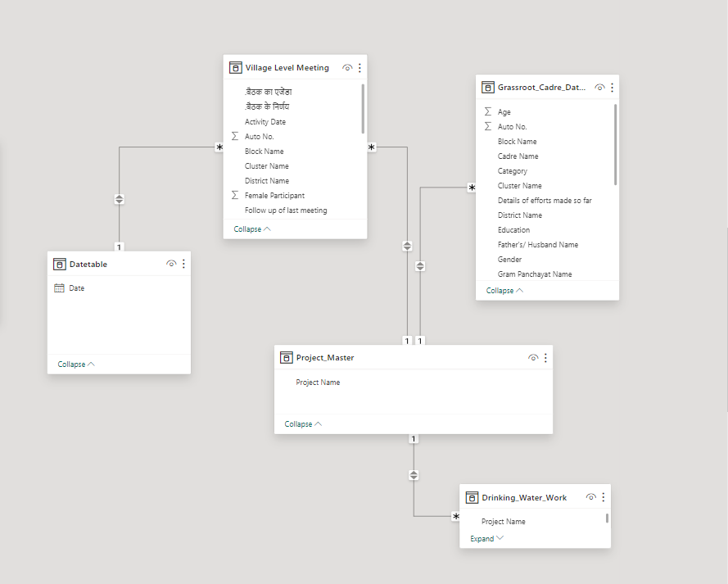Click the Drinking_Water_Work field scrollbar
Screen dimensions: 728x584
(607, 518)
